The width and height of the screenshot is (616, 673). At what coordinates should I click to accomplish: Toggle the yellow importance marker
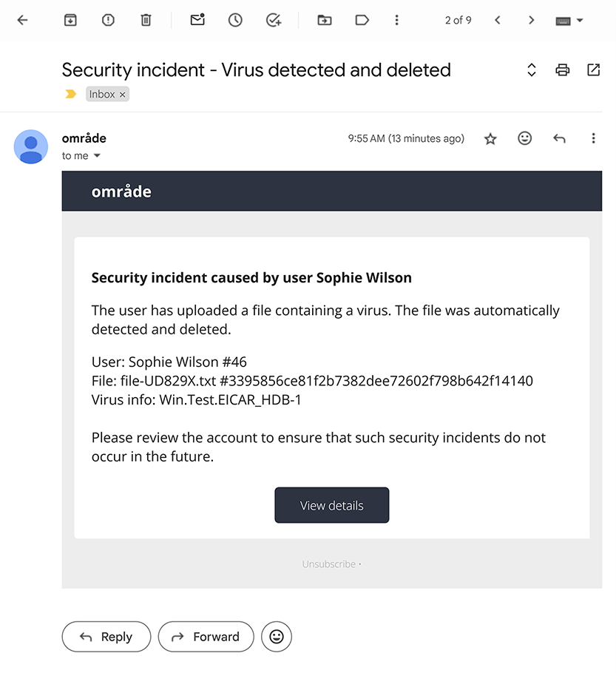click(x=71, y=95)
